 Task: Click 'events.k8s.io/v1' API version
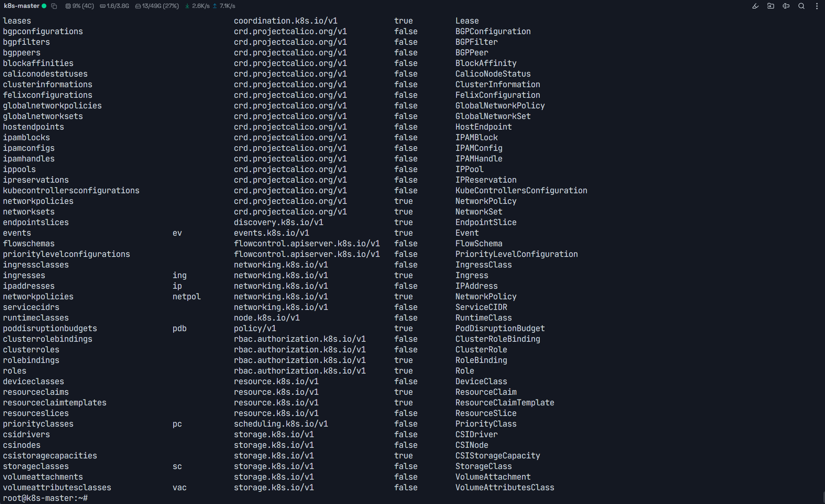[x=271, y=233]
